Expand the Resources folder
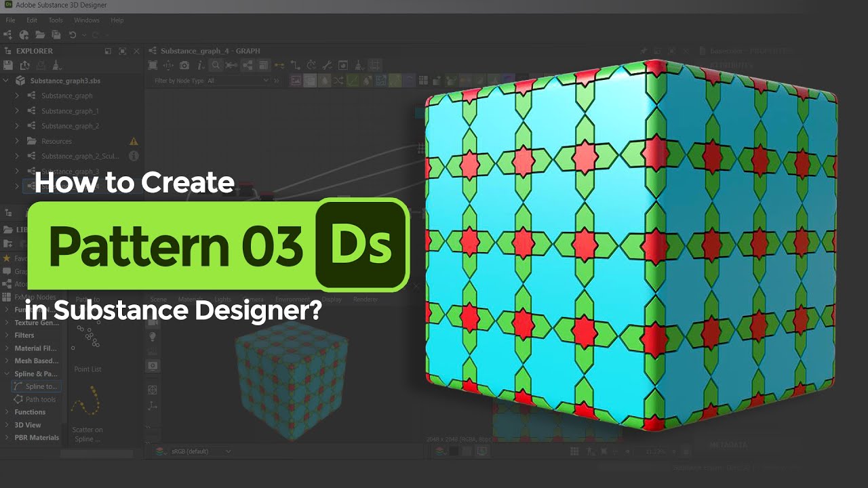Viewport: 868px width, 488px height. [x=18, y=141]
